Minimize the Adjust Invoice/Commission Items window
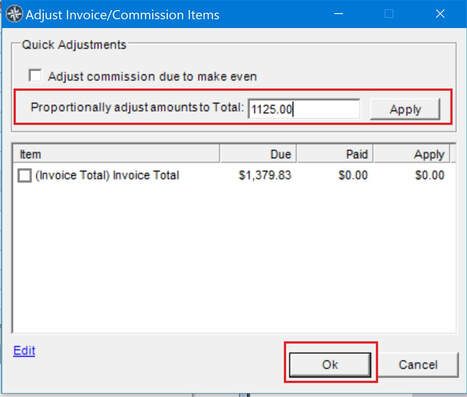The width and height of the screenshot is (467, 397). (338, 14)
